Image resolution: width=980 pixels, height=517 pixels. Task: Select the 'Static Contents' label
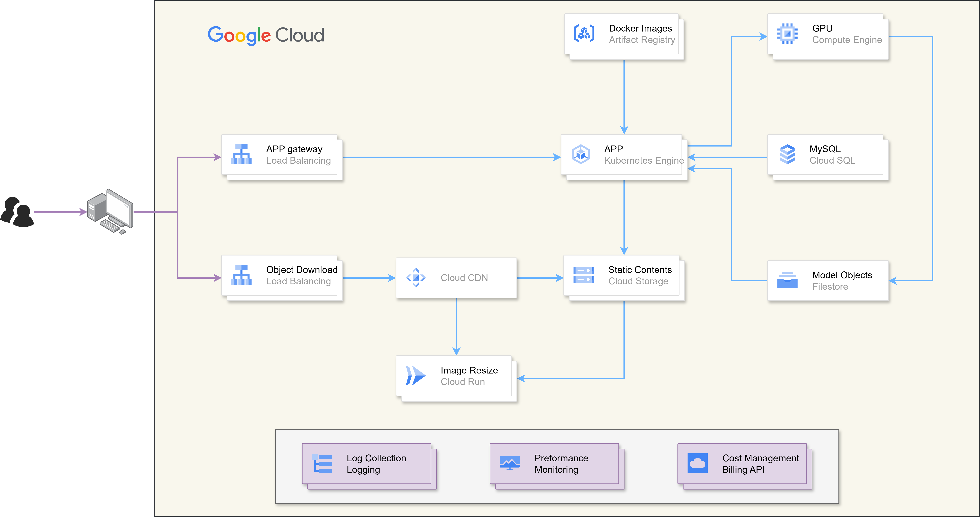pyautogui.click(x=640, y=269)
